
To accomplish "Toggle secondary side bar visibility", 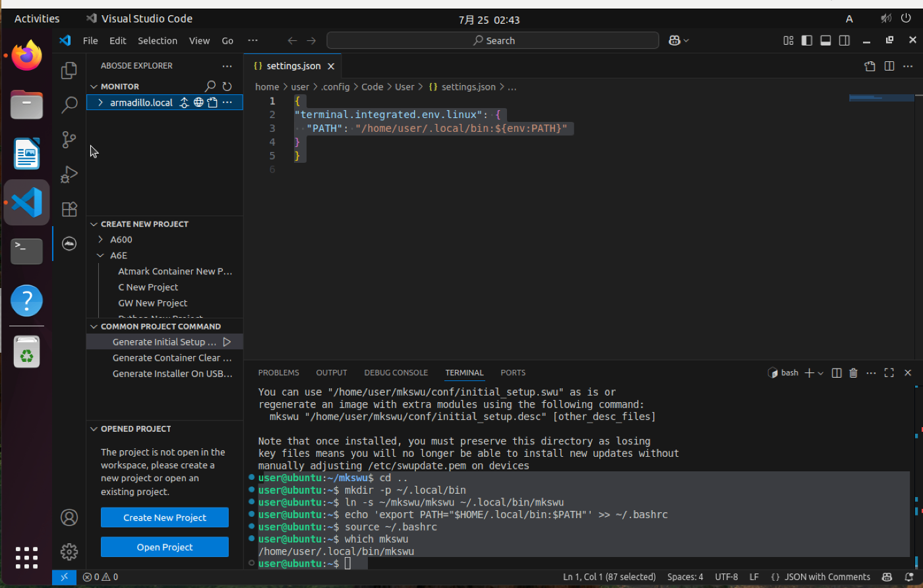I will coord(844,40).
